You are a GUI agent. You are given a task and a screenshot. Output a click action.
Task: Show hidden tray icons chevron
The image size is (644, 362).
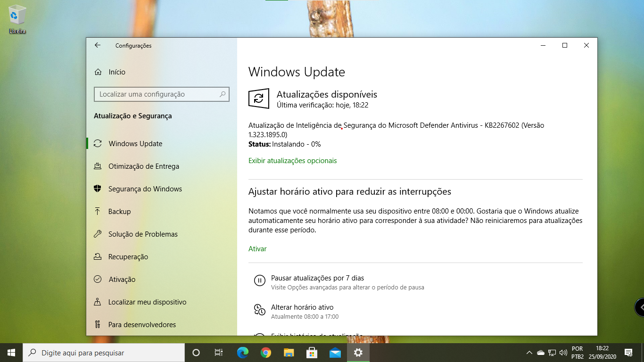click(529, 353)
